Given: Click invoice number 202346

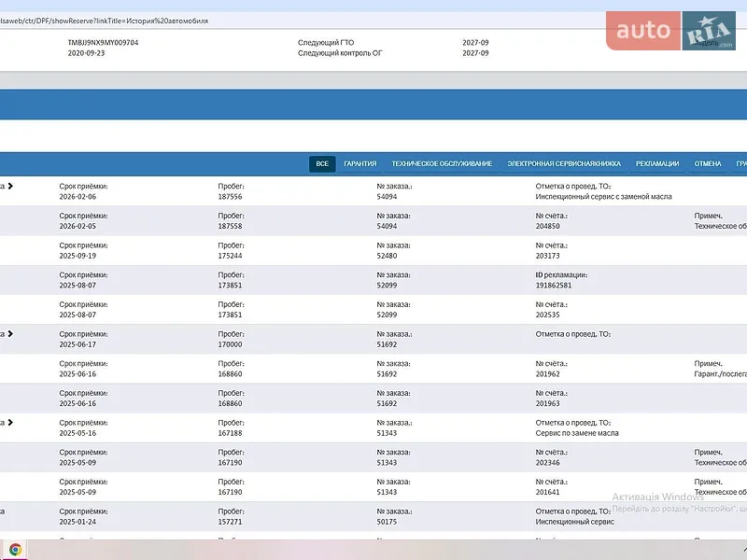Looking at the screenshot, I should click(547, 462).
